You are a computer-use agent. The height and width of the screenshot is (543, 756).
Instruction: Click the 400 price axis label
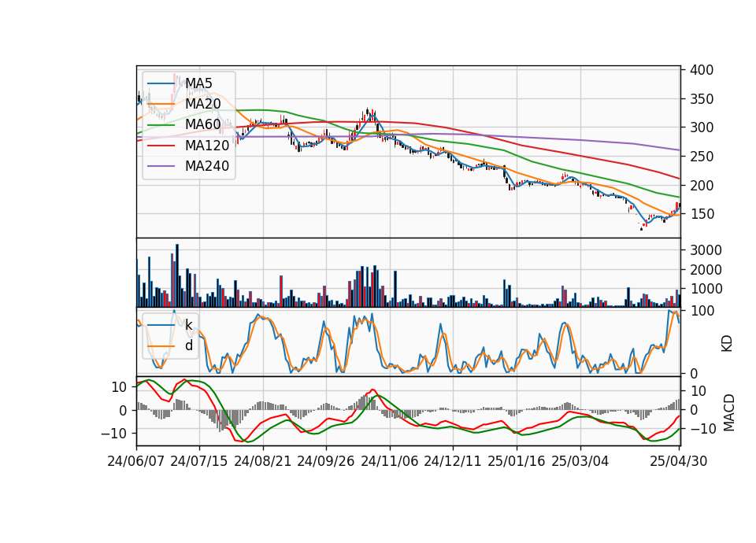702,70
